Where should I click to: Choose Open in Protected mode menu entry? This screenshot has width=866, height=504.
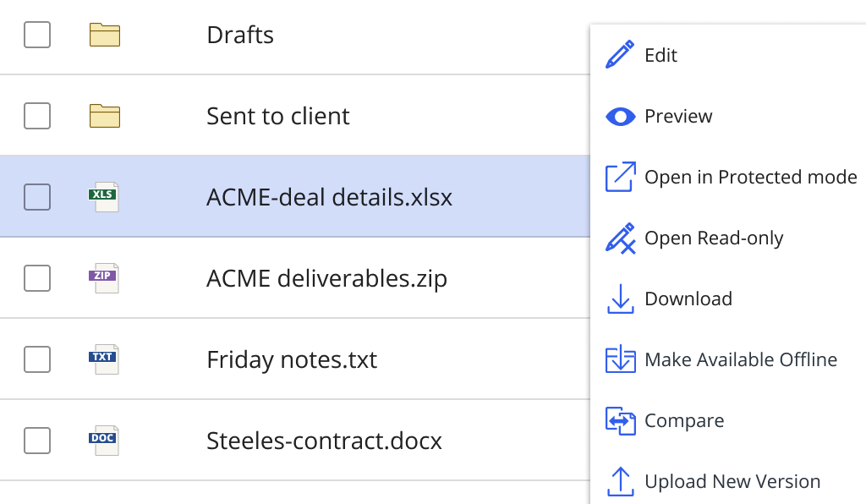coord(750,178)
